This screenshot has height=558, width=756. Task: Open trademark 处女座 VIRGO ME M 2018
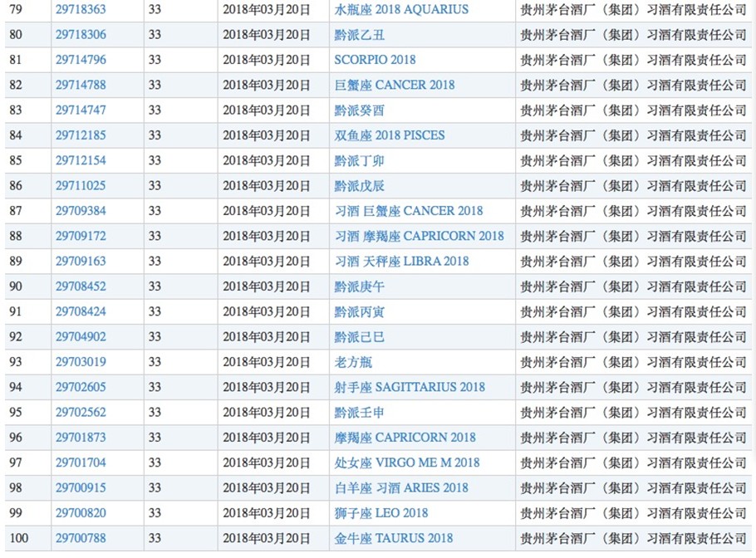tap(407, 463)
